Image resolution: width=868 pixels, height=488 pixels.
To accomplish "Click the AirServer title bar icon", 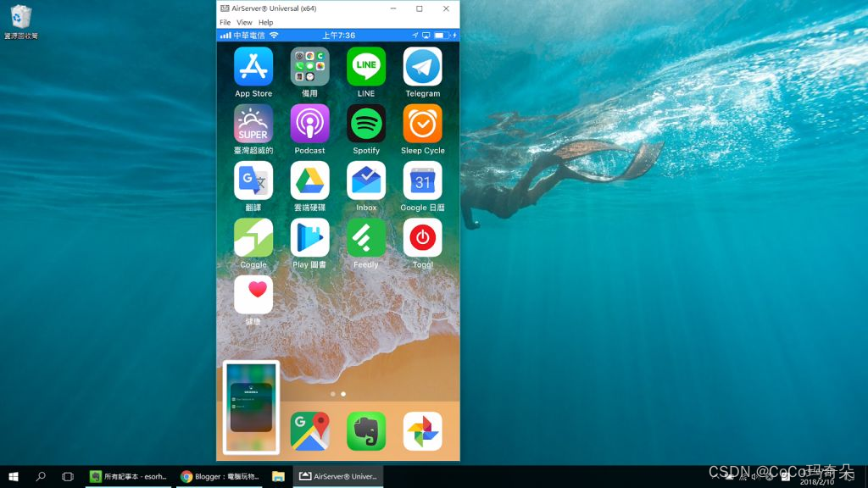I will coord(225,8).
